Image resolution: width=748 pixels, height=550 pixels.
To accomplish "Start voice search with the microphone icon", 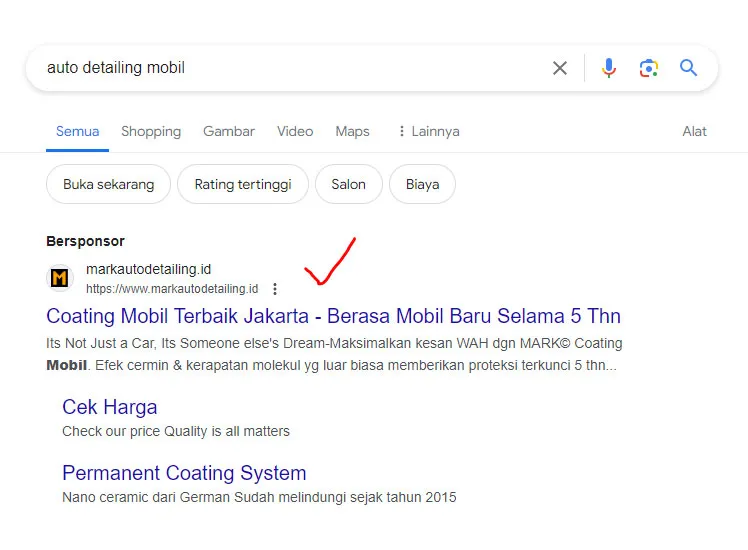I will tap(608, 68).
